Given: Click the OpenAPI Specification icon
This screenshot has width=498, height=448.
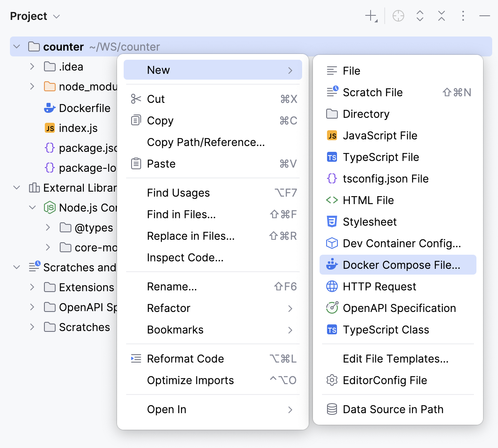Looking at the screenshot, I should pyautogui.click(x=332, y=307).
